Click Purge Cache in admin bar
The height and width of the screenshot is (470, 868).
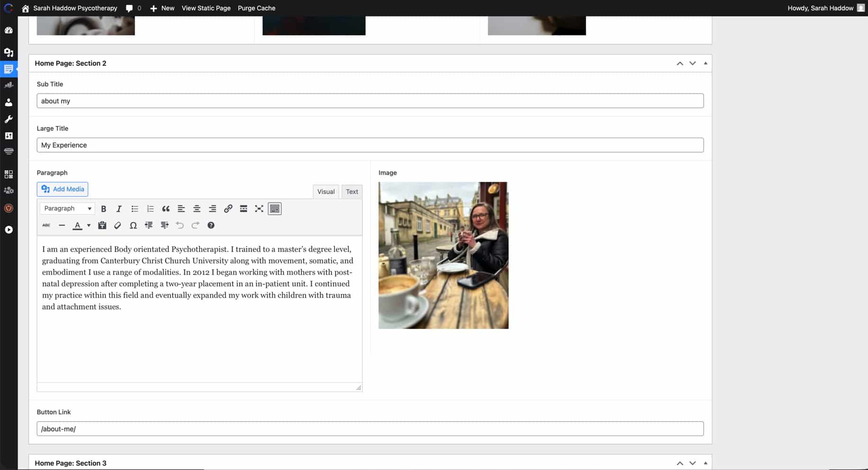pos(256,8)
